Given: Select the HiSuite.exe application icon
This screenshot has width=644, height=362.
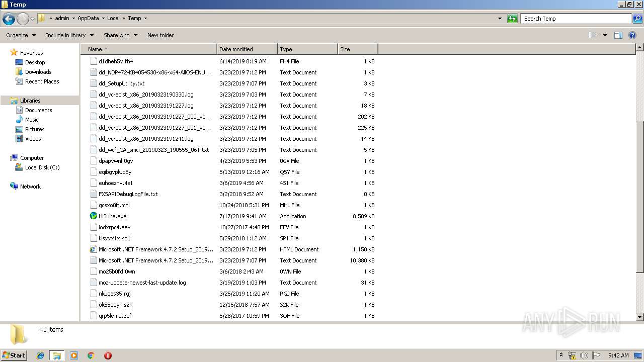Looking at the screenshot, I should pos(94,216).
